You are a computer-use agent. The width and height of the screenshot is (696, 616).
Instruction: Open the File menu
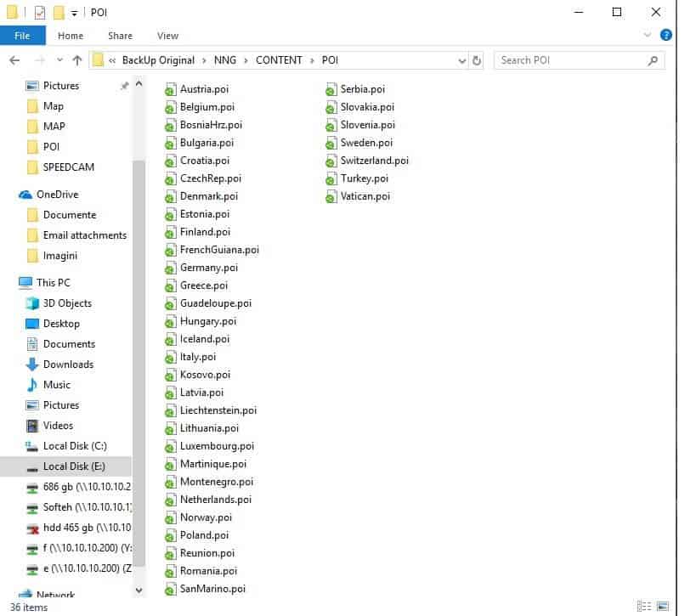22,36
